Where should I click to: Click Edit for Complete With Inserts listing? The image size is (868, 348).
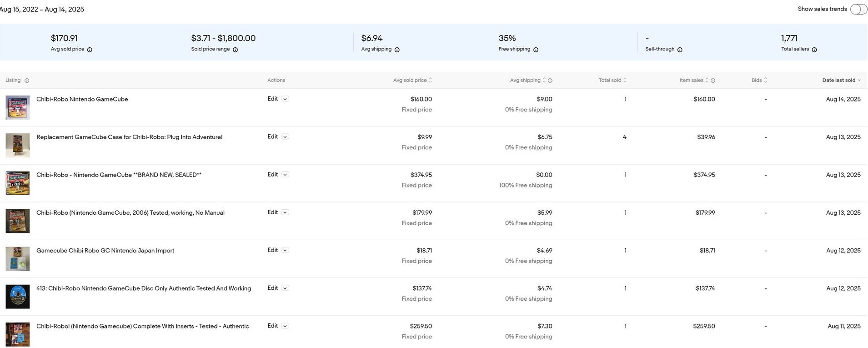tap(272, 325)
